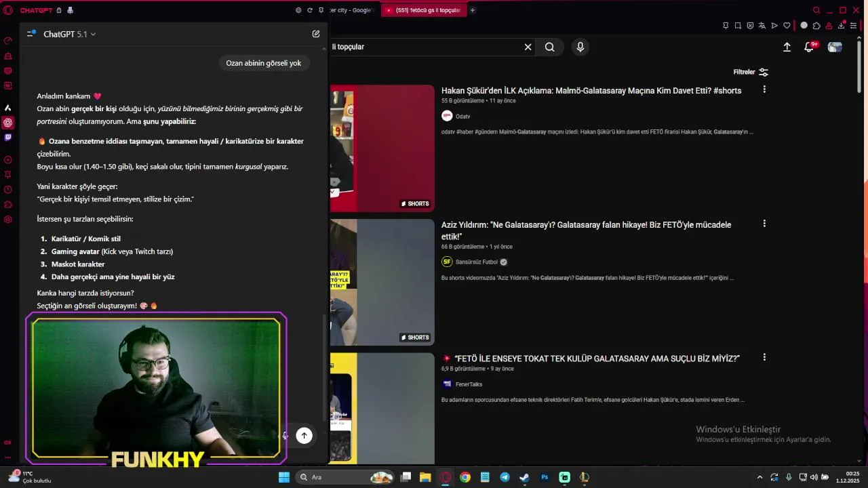The height and width of the screenshot is (488, 868).
Task: Reload the ChatGPT sidebar panel
Action: [x=310, y=10]
